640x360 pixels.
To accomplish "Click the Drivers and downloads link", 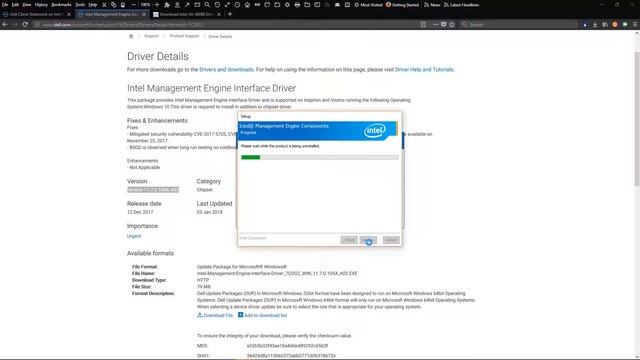I will [x=226, y=70].
